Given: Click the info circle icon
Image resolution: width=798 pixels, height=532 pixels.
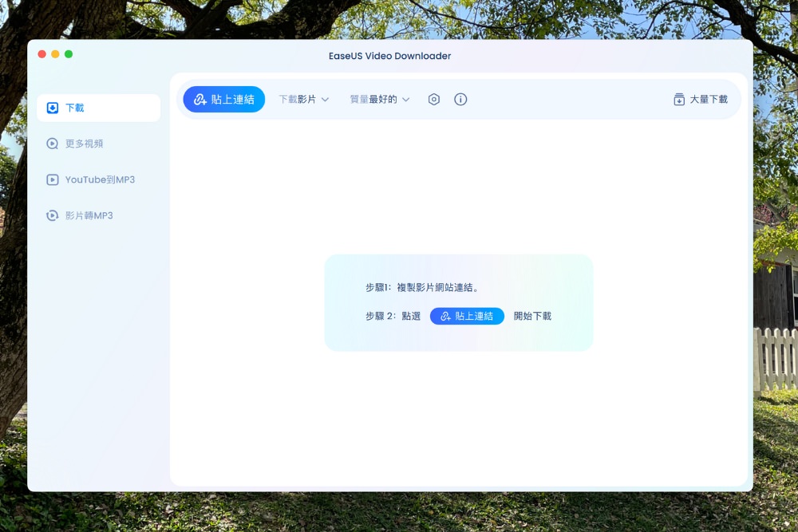Looking at the screenshot, I should point(460,99).
